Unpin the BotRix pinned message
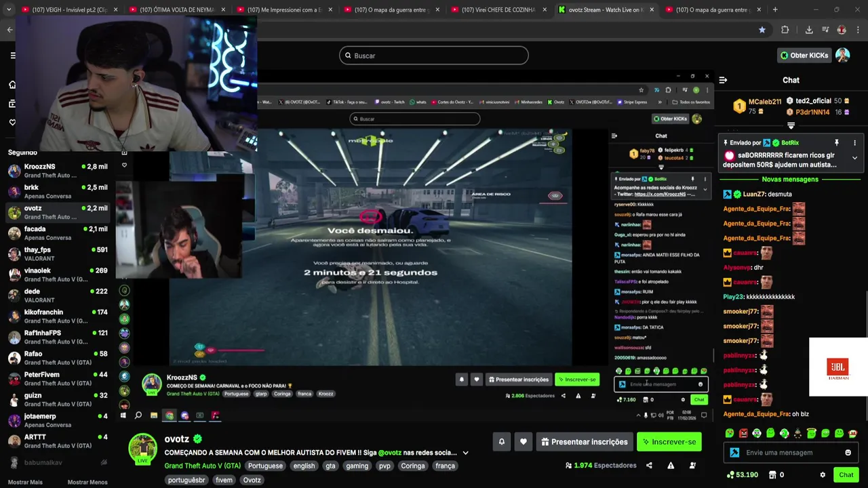Image resolution: width=868 pixels, height=488 pixels. [x=836, y=143]
